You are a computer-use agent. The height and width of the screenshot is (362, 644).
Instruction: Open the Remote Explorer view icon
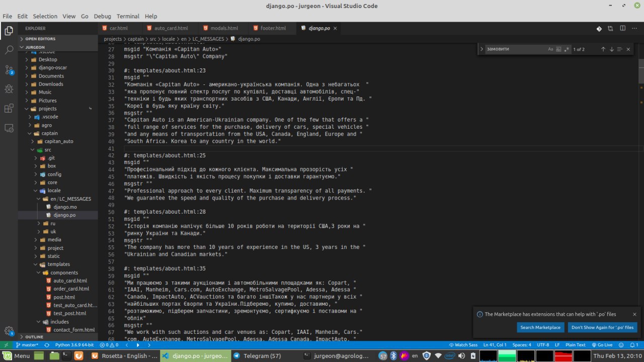pyautogui.click(x=9, y=128)
